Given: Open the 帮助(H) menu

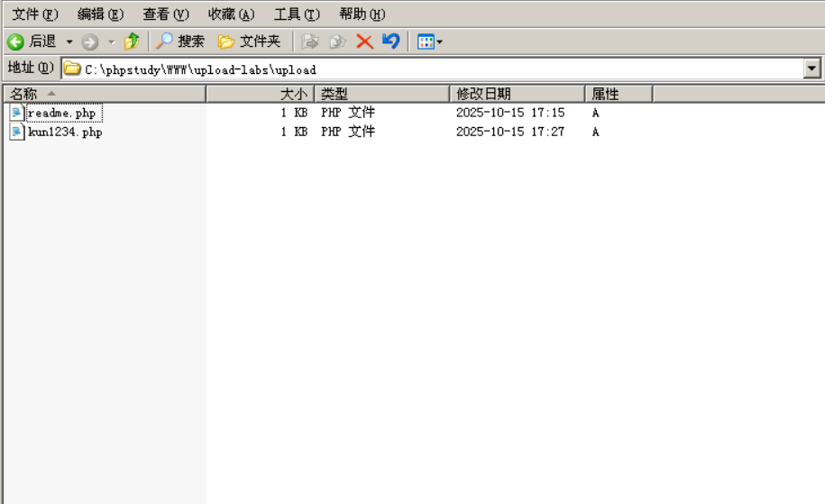Looking at the screenshot, I should coord(362,14).
